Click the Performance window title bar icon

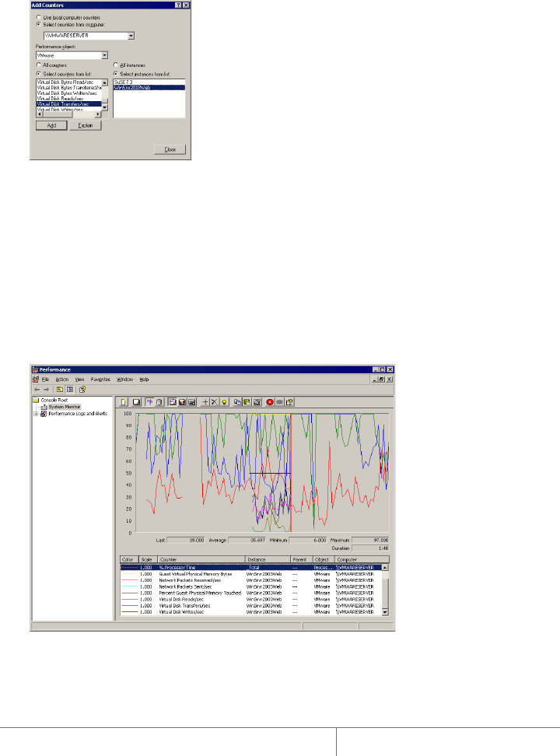tap(35, 369)
